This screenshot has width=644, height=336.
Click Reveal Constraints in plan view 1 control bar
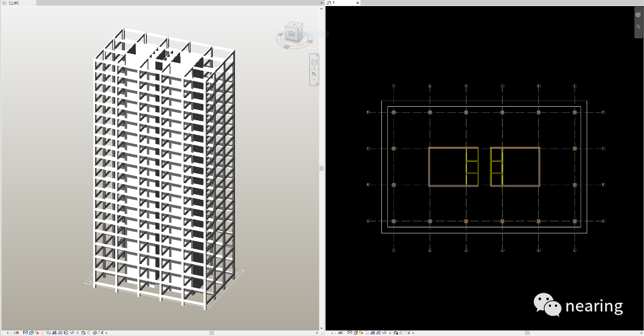click(x=408, y=332)
